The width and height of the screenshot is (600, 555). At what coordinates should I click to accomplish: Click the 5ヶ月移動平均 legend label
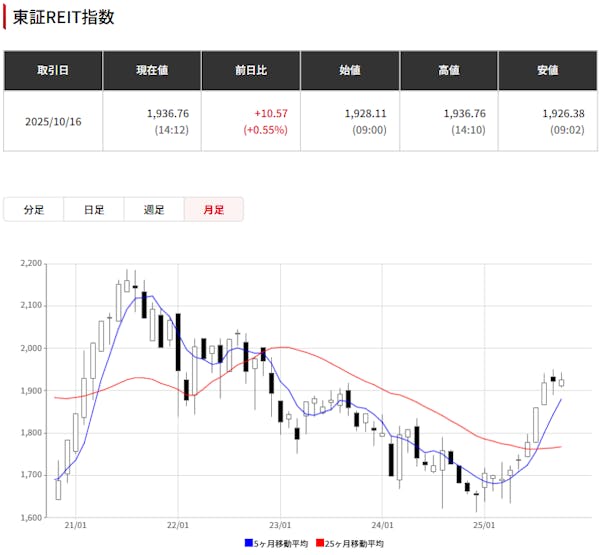point(280,543)
